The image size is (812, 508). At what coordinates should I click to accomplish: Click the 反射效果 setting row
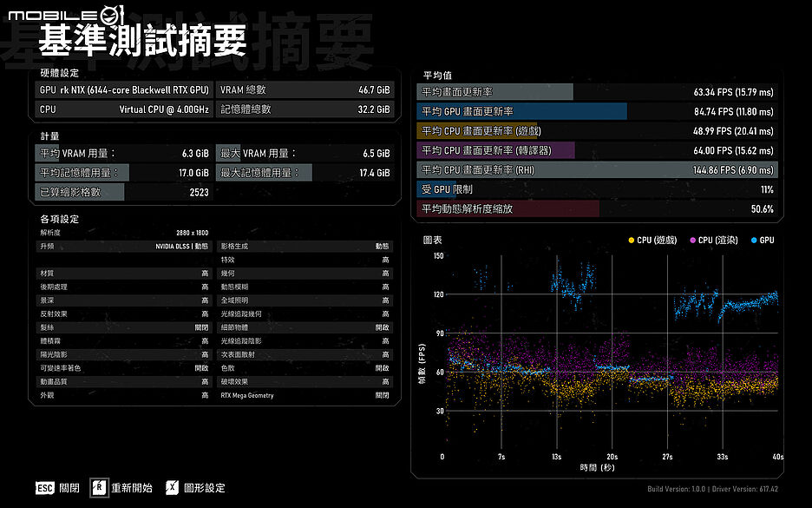pyautogui.click(x=124, y=313)
